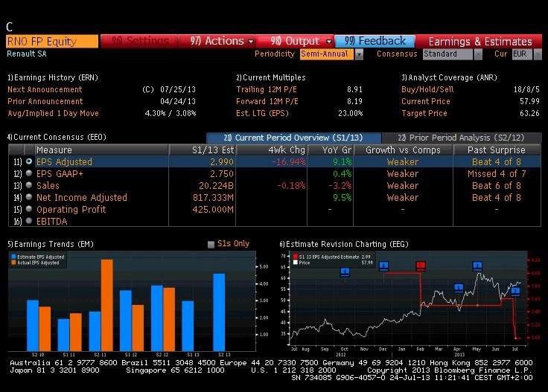Click the Earnings & Estimates title
Screen dimensions: 548x392
(479, 42)
